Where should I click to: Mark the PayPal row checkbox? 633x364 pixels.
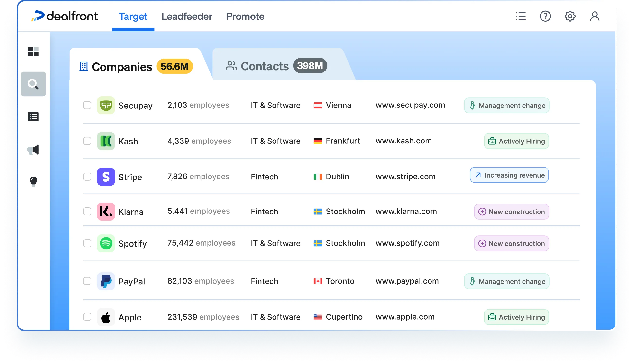(x=87, y=281)
